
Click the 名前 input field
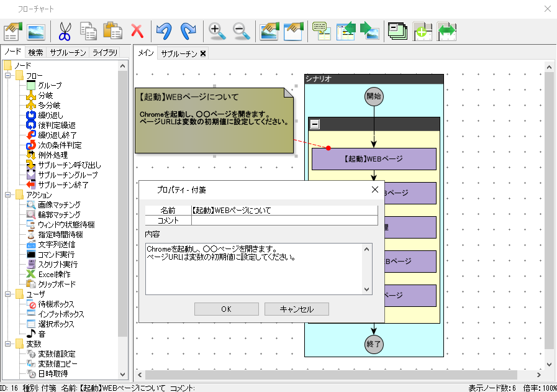(x=284, y=211)
